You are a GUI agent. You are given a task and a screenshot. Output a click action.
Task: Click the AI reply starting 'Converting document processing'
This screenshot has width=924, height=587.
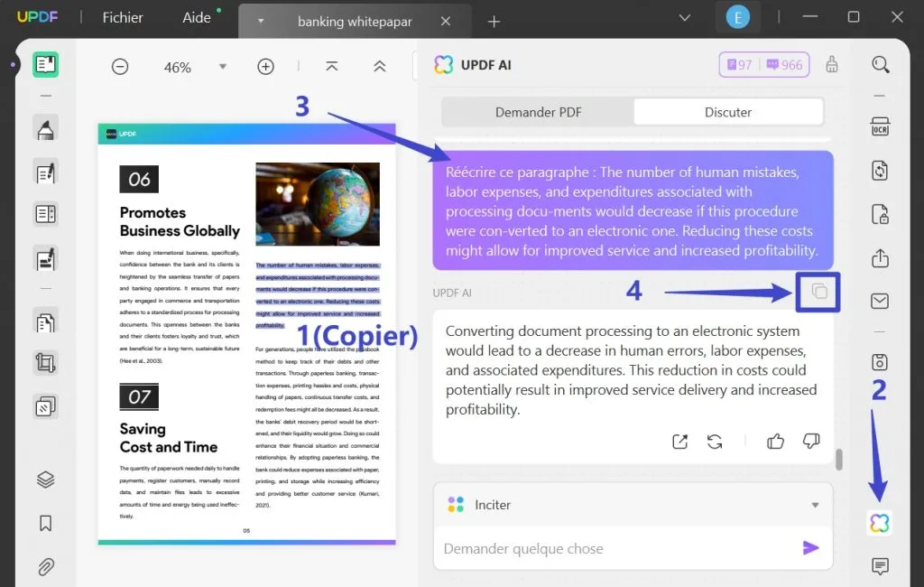click(632, 370)
